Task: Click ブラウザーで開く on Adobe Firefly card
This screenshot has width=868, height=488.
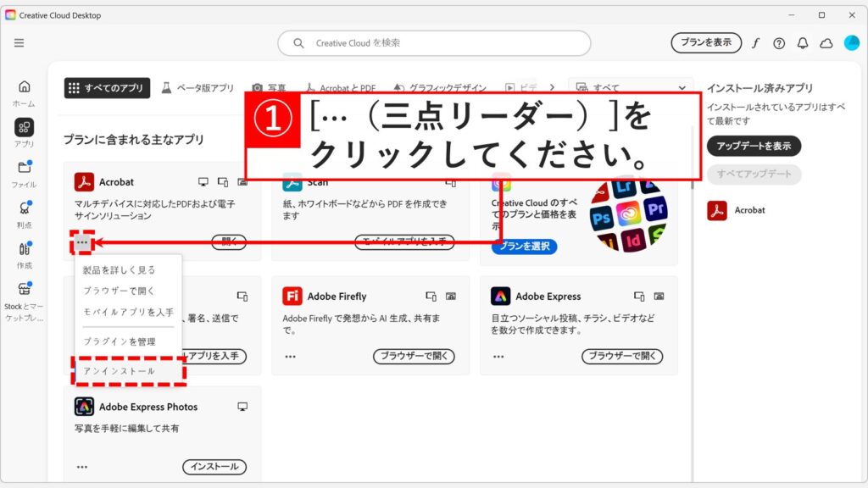Action: [x=414, y=357]
